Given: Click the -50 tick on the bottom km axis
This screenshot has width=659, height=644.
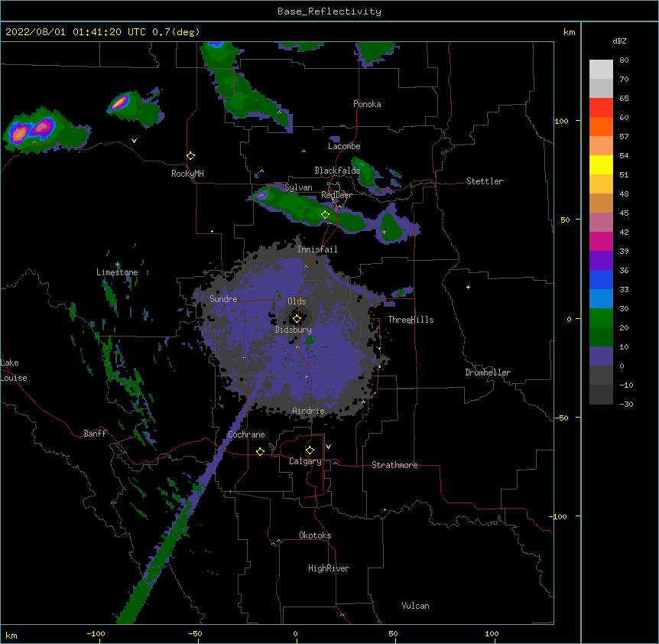Looking at the screenshot, I should pyautogui.click(x=195, y=633).
